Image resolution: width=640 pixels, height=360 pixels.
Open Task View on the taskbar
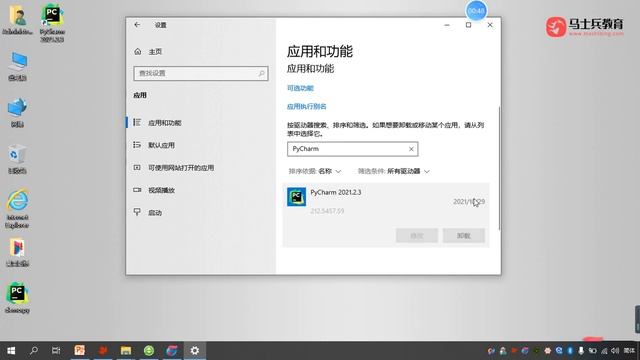tap(56, 351)
